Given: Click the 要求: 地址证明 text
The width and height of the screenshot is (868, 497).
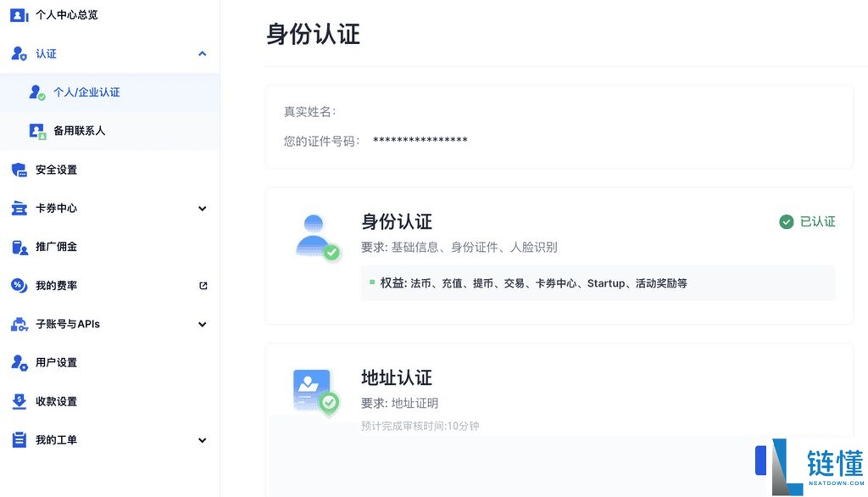Looking at the screenshot, I should click(x=400, y=404).
